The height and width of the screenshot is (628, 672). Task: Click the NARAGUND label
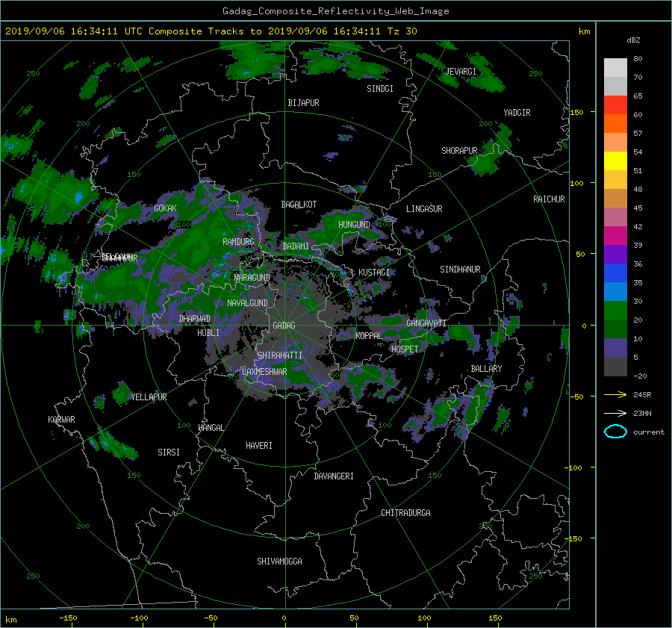coord(252,278)
